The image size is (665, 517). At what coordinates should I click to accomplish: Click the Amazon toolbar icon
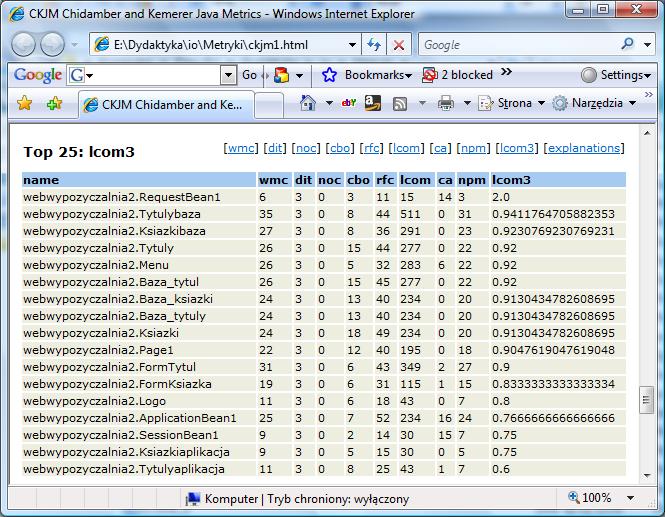click(x=372, y=103)
